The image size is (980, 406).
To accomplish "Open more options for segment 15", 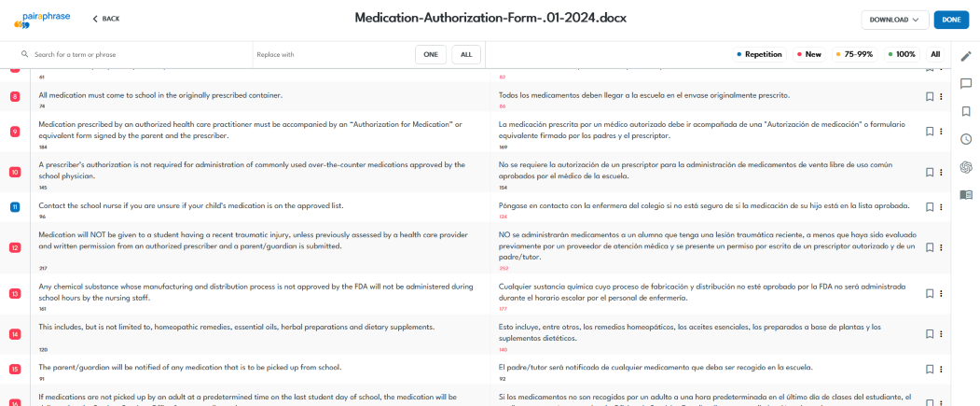I will (941, 369).
